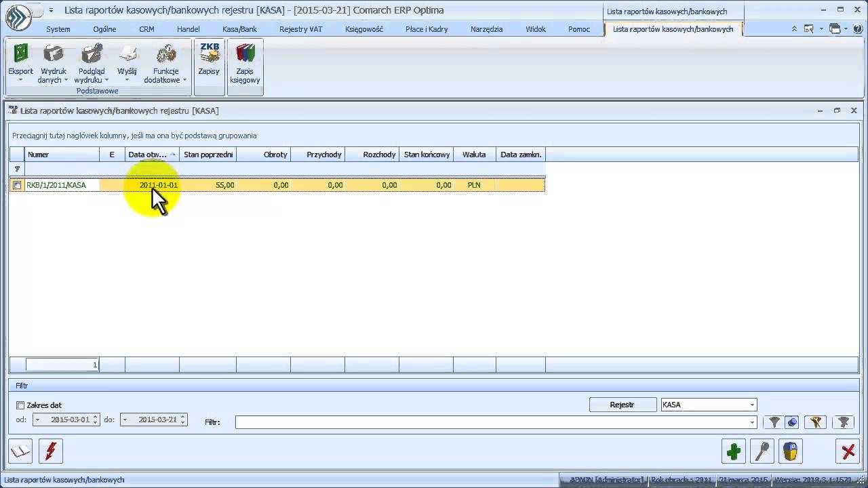This screenshot has width=868, height=488.
Task: Click inside the Filtr text field
Action: point(491,422)
